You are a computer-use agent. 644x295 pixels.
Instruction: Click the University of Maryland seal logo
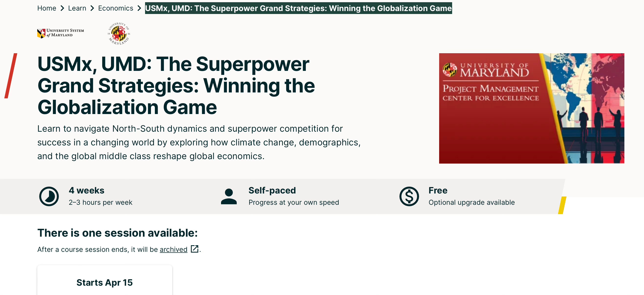coord(119,34)
